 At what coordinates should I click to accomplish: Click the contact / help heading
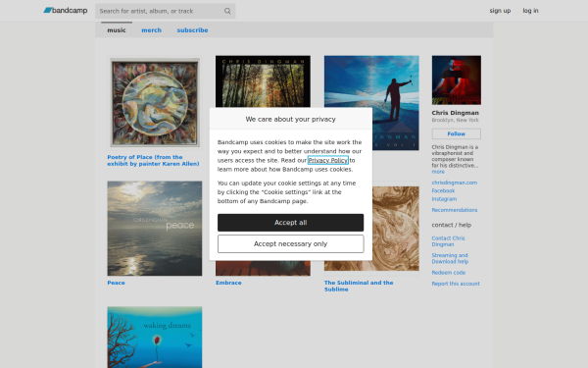point(452,225)
